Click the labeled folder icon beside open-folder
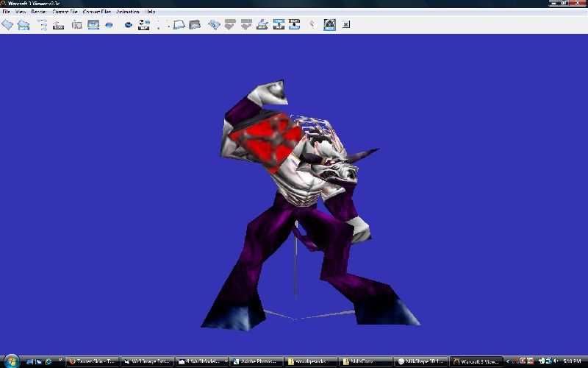Viewport: 588px width, 368px height. click(24, 25)
